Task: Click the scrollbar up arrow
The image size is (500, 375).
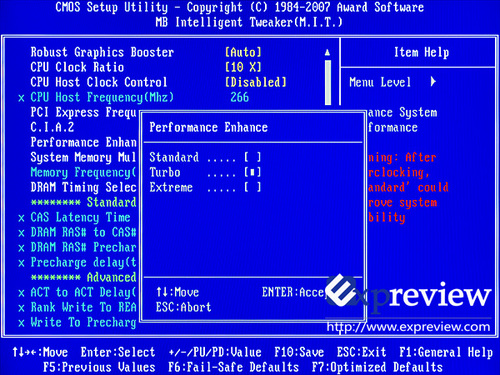Action: tap(328, 52)
